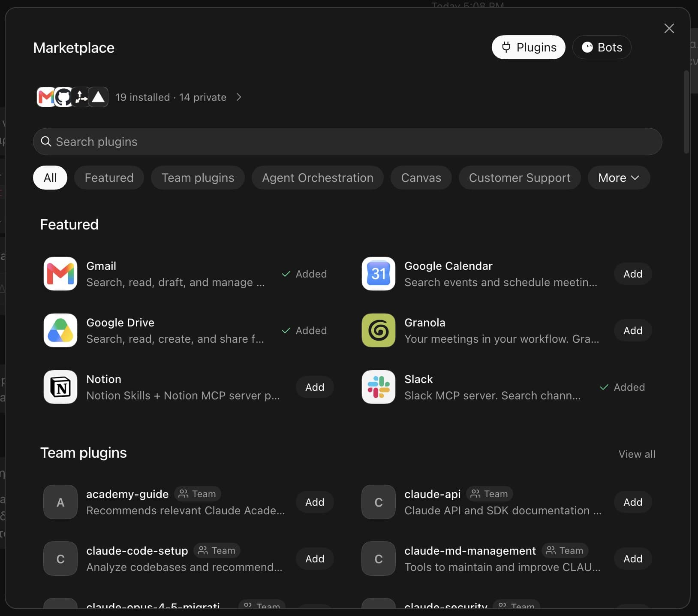View all Team plugins
Viewport: 698px width, 616px height.
coord(637,454)
